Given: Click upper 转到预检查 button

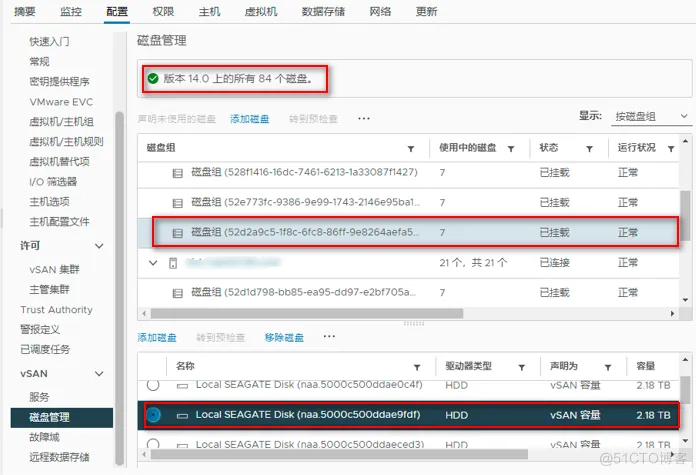Looking at the screenshot, I should tap(313, 119).
